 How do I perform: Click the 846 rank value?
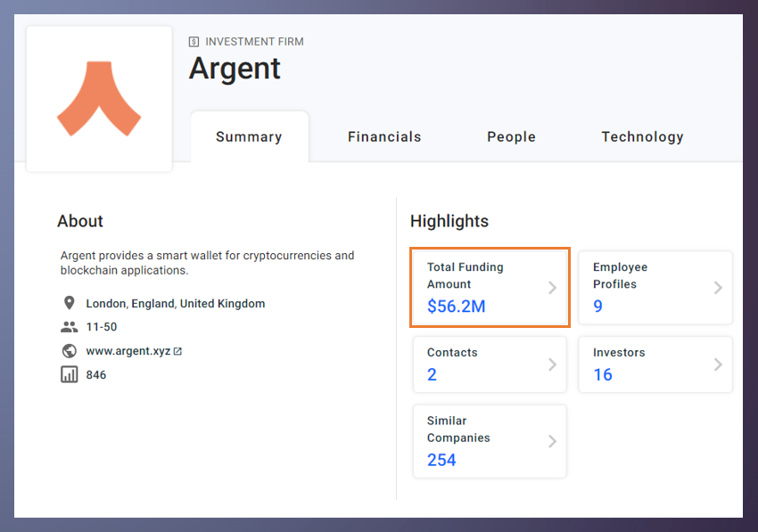coord(96,375)
